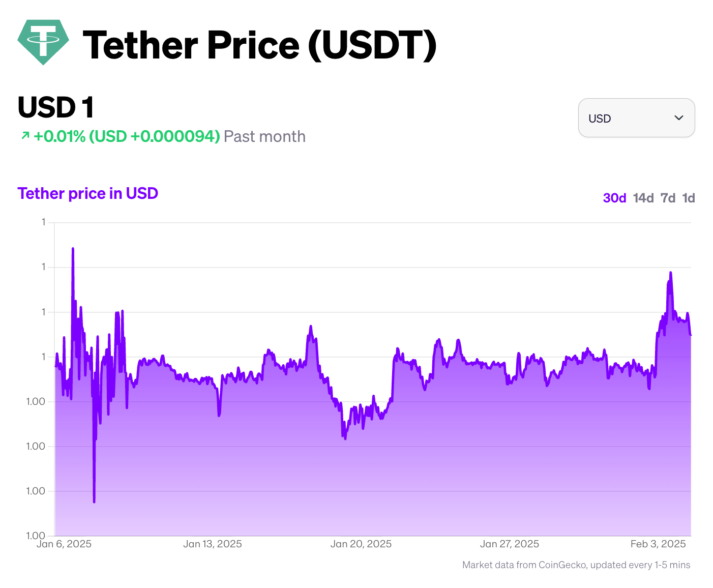The image size is (713, 588).
Task: Select the active 30d range option
Action: coord(614,198)
